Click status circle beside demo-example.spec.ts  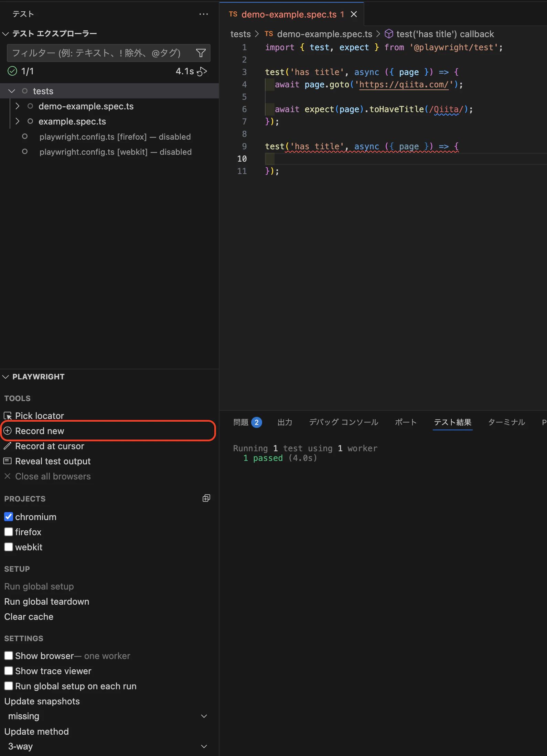tap(30, 106)
